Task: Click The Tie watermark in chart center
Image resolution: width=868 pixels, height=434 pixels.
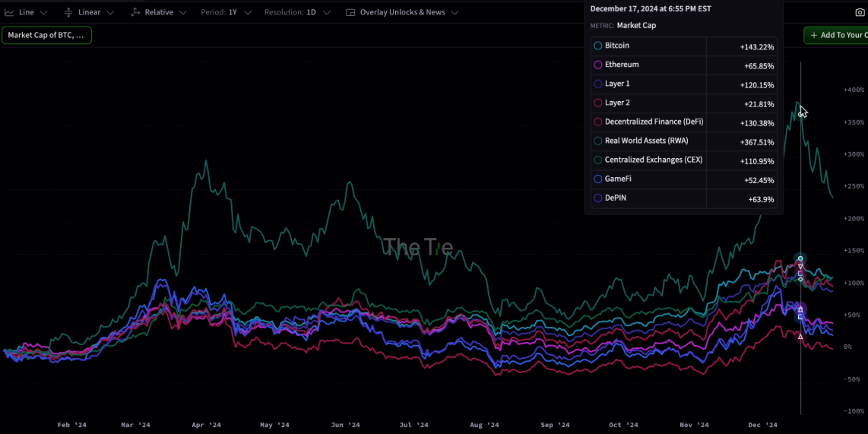Action: pyautogui.click(x=418, y=246)
